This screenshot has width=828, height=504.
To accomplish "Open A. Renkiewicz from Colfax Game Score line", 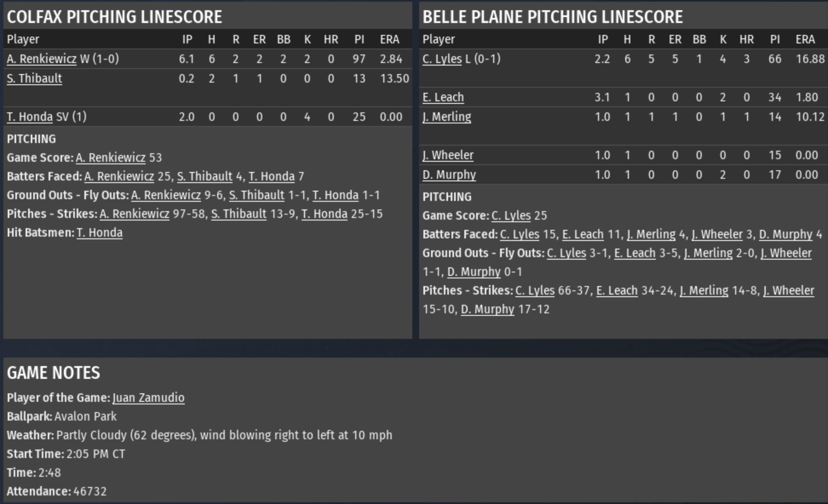I will coord(111,157).
